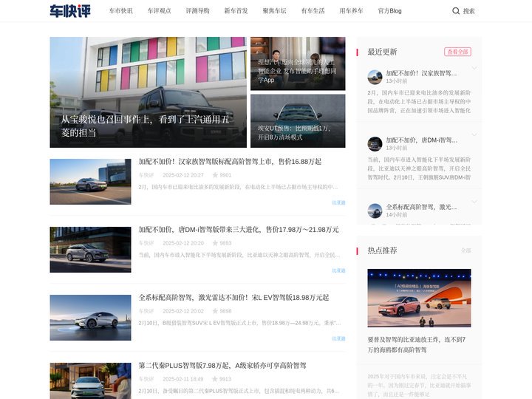Click the date 2025-02-12 20:20
This screenshot has height=399, width=532.
183,243
